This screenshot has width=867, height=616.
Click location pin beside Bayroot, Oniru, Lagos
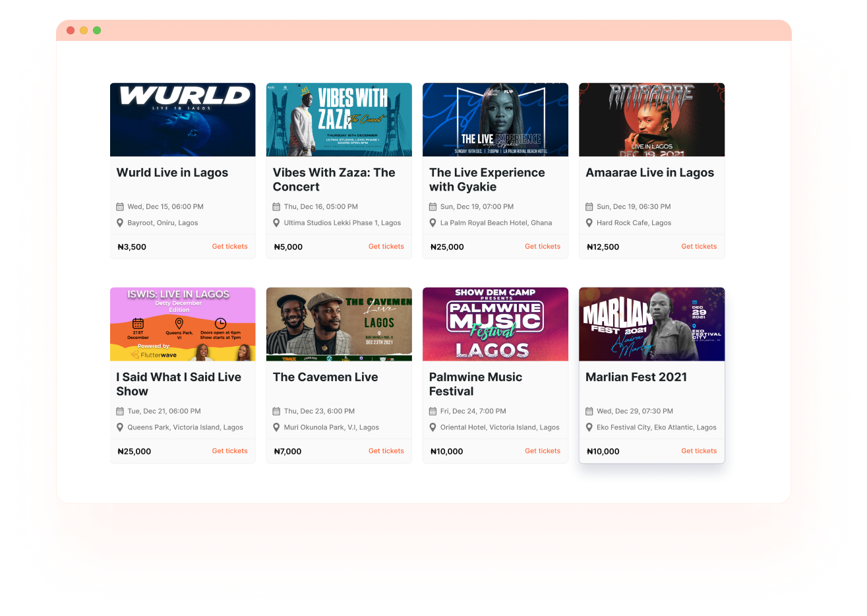pyautogui.click(x=120, y=223)
